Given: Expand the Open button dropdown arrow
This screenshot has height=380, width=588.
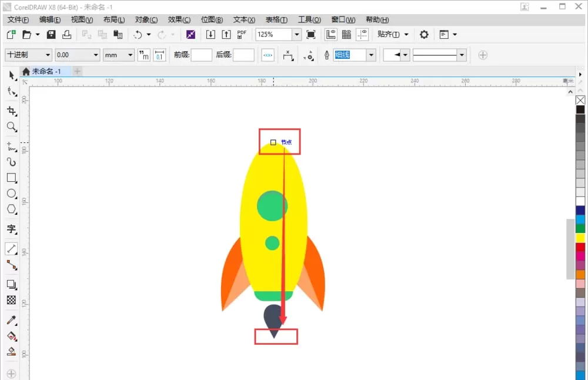Looking at the screenshot, I should click(38, 35).
